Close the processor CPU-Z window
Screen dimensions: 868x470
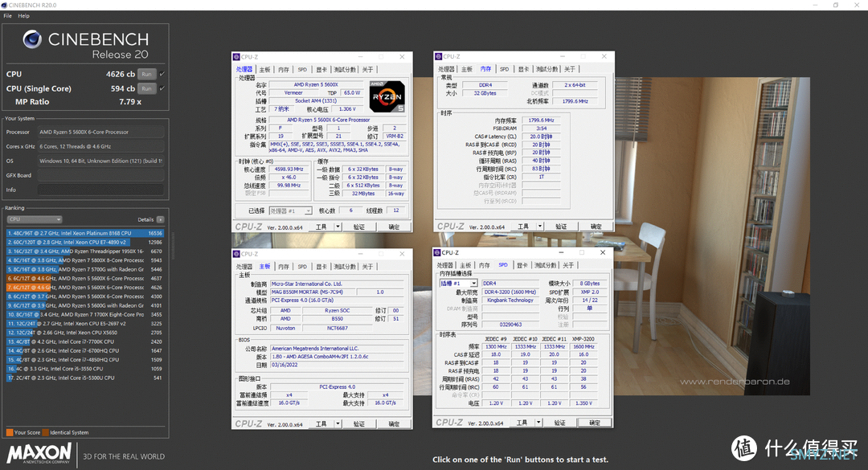(402, 57)
